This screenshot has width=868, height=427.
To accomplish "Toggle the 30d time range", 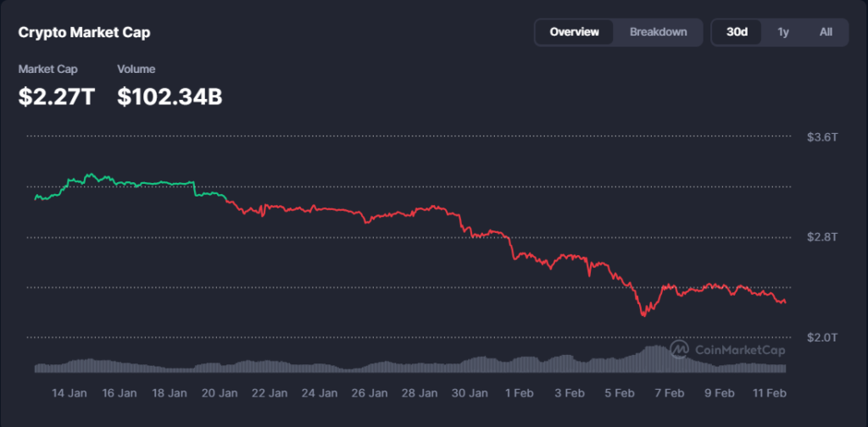I will click(x=737, y=32).
